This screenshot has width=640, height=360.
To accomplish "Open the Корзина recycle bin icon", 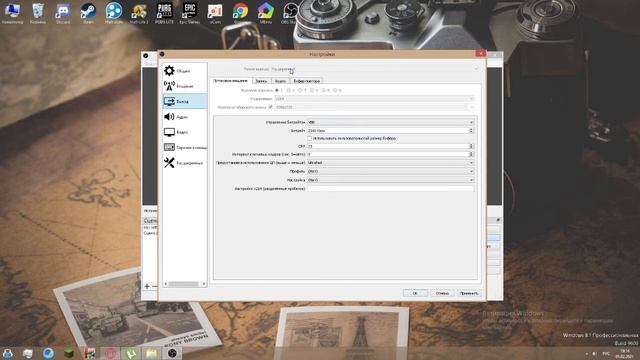I will tap(38, 13).
